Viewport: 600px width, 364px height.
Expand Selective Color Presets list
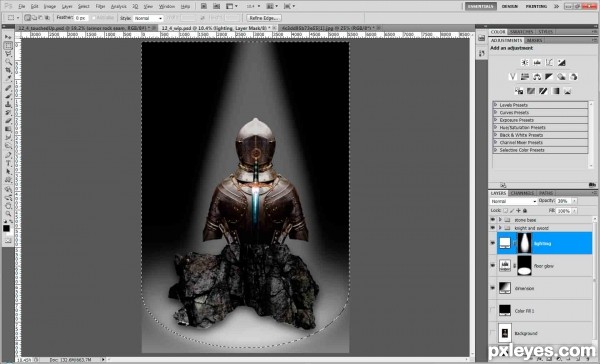496,150
